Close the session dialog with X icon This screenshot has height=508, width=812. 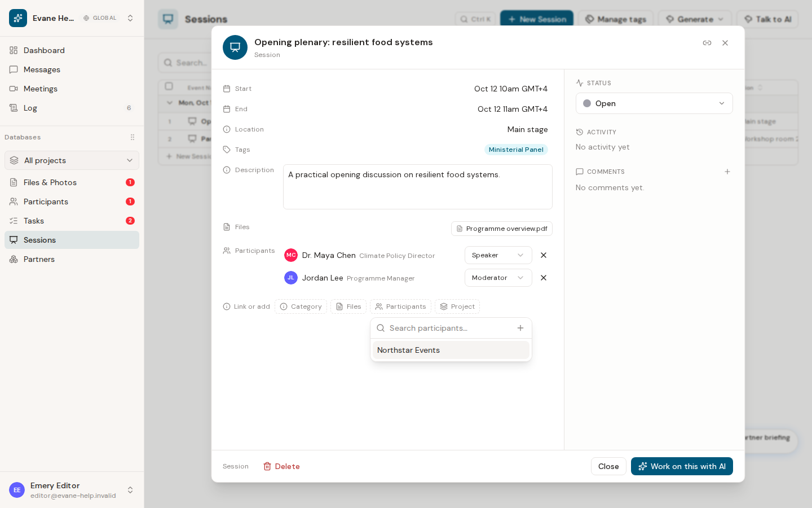tap(725, 43)
